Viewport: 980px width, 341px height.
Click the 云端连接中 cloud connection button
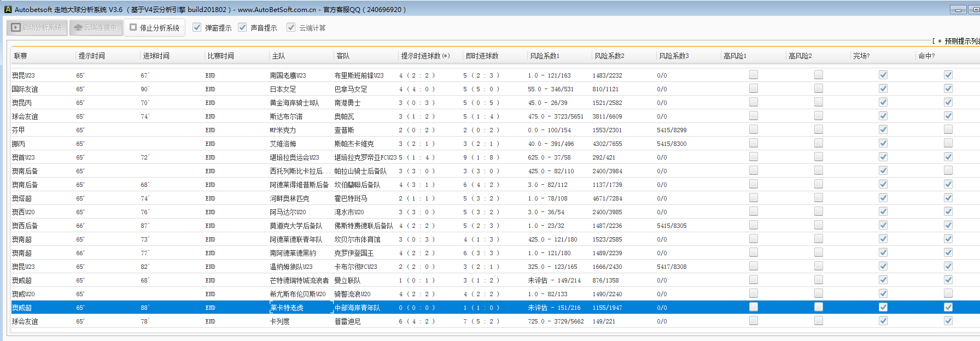pos(96,27)
